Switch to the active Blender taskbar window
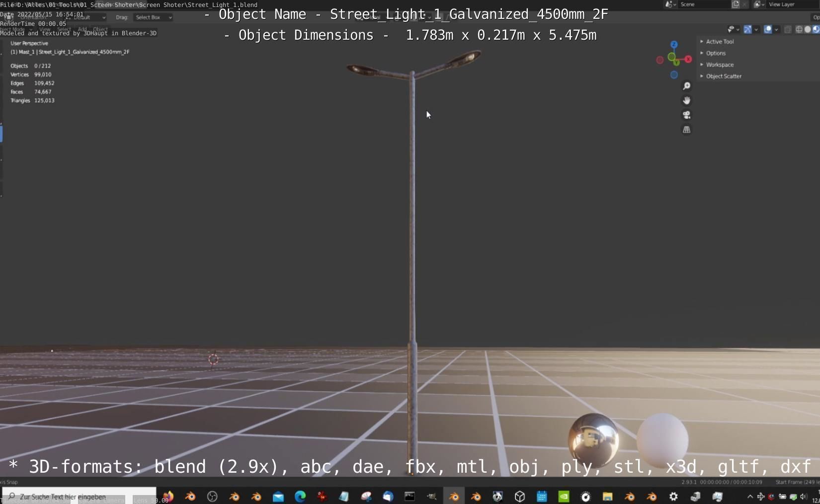 pyautogui.click(x=454, y=496)
